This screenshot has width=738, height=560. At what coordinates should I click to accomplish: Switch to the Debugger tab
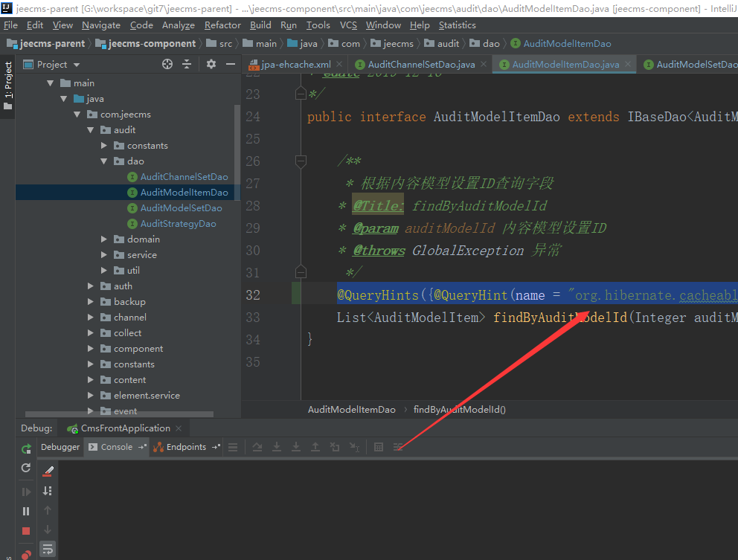pyautogui.click(x=60, y=447)
